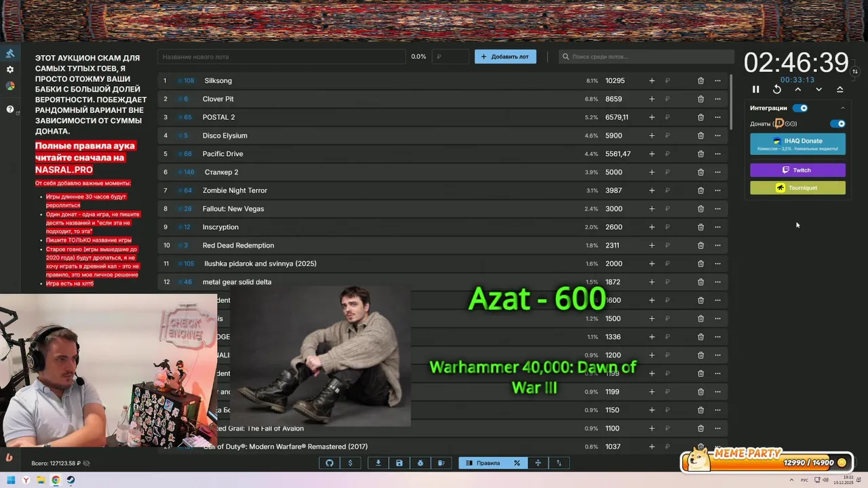Click the download icon in bottom toolbar
This screenshot has height=488, width=868.
378,463
